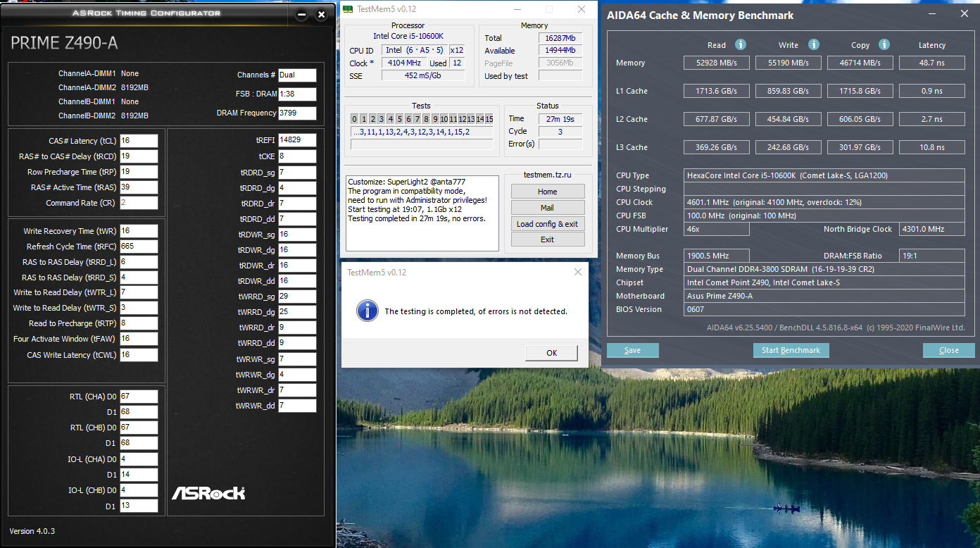
Task: Click the IO-L (CHB) D0 field
Action: coord(139,490)
